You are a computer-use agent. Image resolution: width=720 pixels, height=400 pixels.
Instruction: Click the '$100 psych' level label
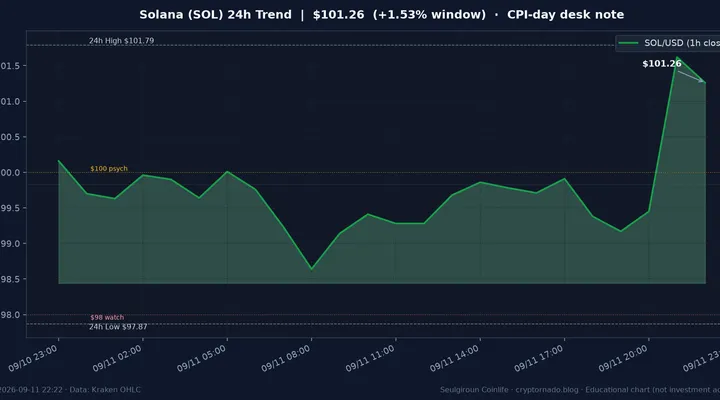[x=109, y=169]
